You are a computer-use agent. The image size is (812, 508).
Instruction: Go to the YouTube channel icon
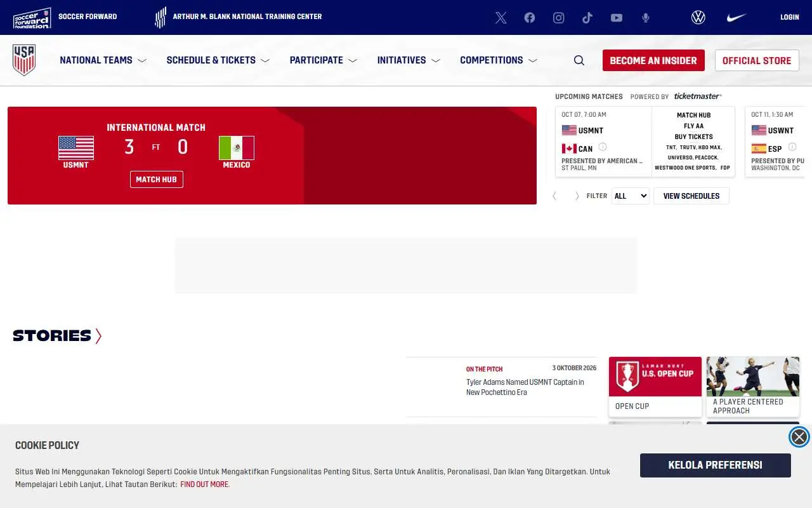(617, 18)
